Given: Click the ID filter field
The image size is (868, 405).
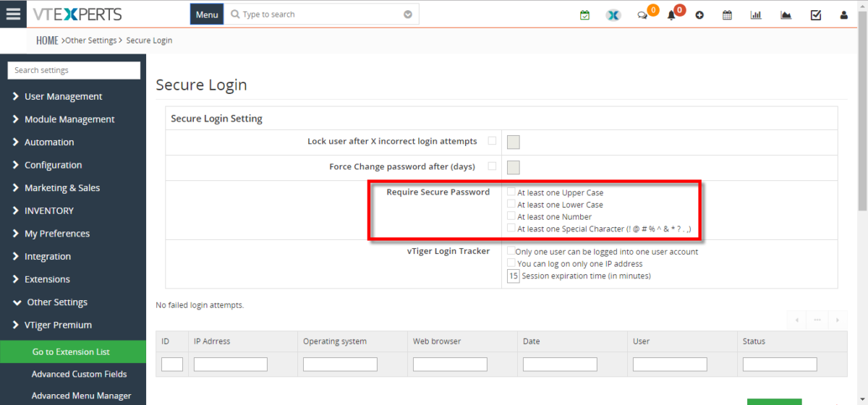Looking at the screenshot, I should 172,364.
